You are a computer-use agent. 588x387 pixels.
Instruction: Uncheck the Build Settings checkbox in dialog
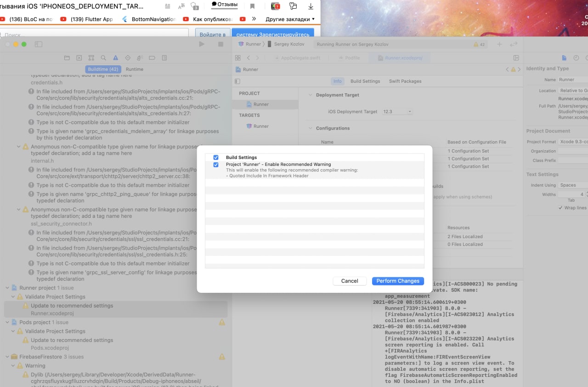coord(216,158)
